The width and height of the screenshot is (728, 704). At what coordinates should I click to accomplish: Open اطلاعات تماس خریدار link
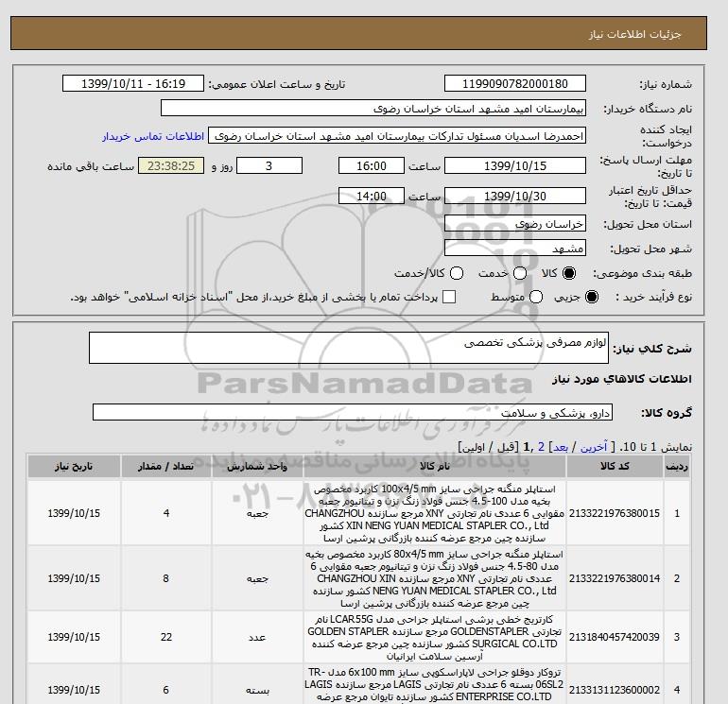(x=153, y=137)
